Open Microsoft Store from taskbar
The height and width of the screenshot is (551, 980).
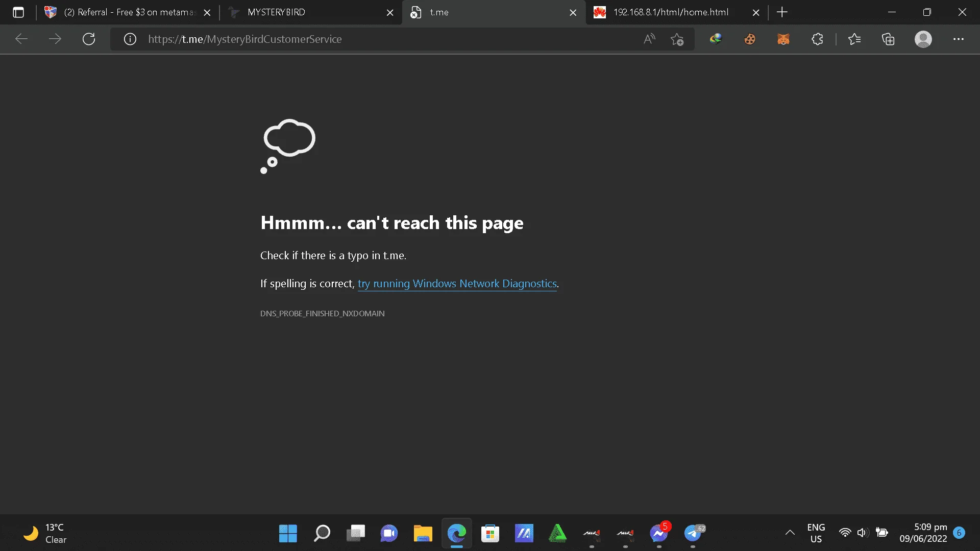[490, 534]
